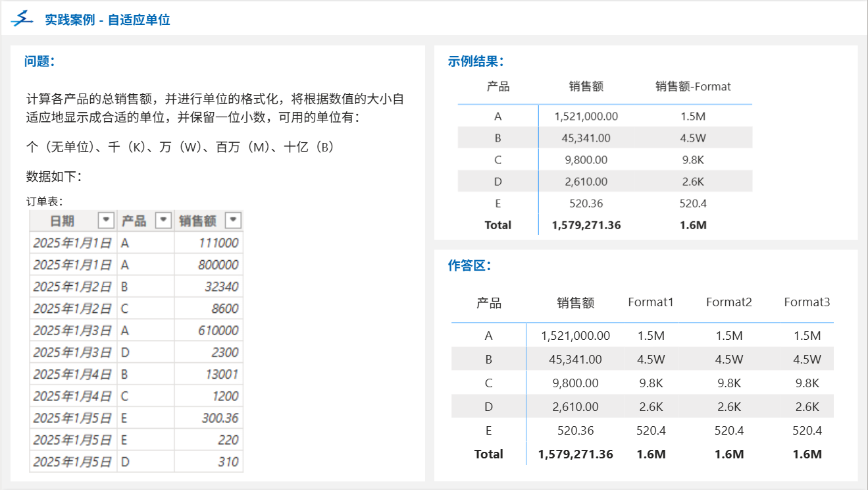Open the 销售额 column filter dropdown
Screen dimensions: 868x490
coord(233,220)
